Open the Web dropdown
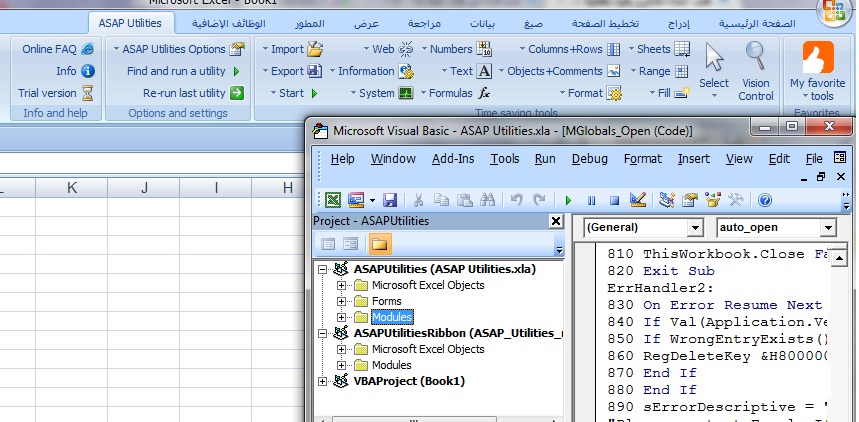 pos(388,49)
